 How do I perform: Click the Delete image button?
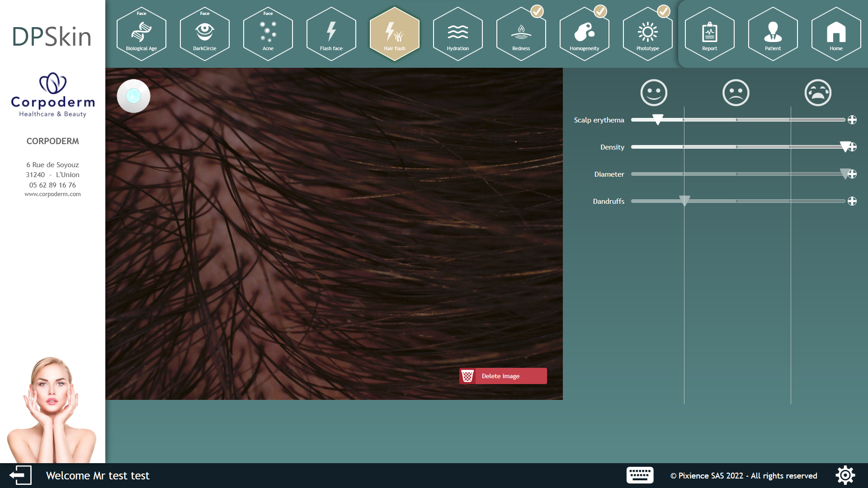tap(503, 376)
